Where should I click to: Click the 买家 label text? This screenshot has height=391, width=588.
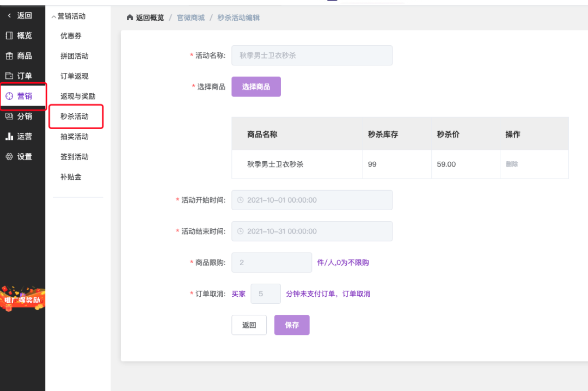[238, 294]
